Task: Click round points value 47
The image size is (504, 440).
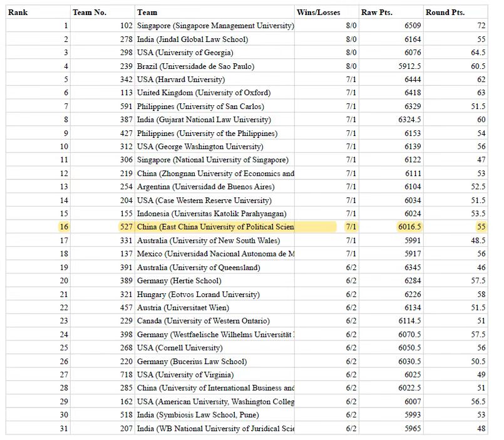Action: pyautogui.click(x=481, y=160)
